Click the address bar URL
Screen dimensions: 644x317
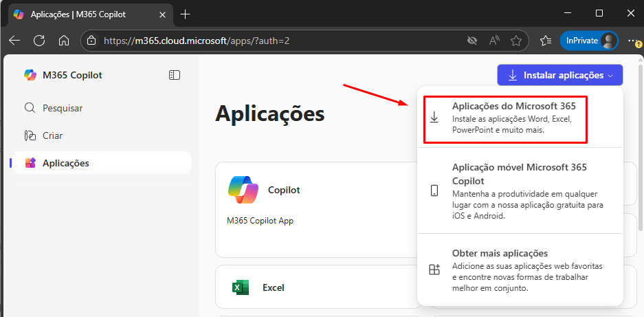[197, 41]
